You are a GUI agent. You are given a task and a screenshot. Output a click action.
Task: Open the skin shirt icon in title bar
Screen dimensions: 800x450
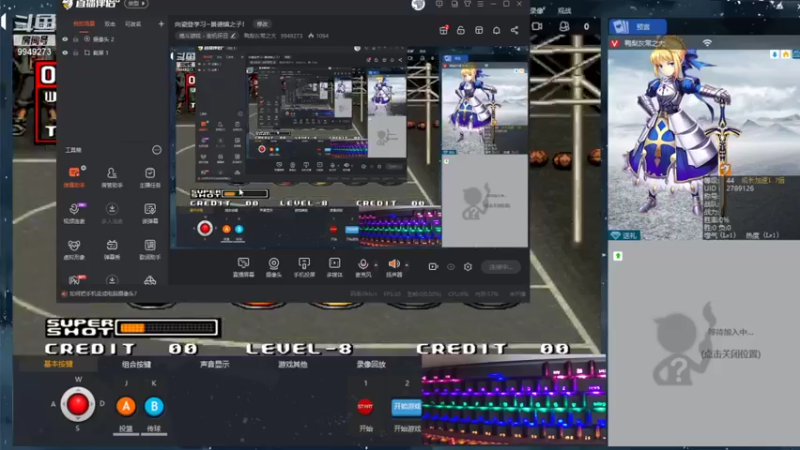467,4
